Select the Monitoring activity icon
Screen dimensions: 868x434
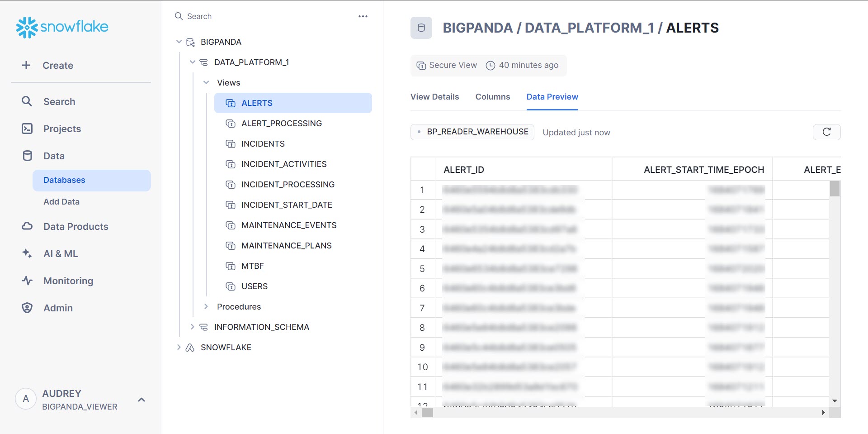(27, 281)
